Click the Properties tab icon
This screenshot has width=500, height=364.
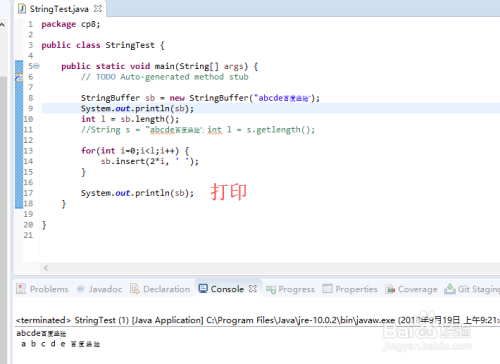327,289
